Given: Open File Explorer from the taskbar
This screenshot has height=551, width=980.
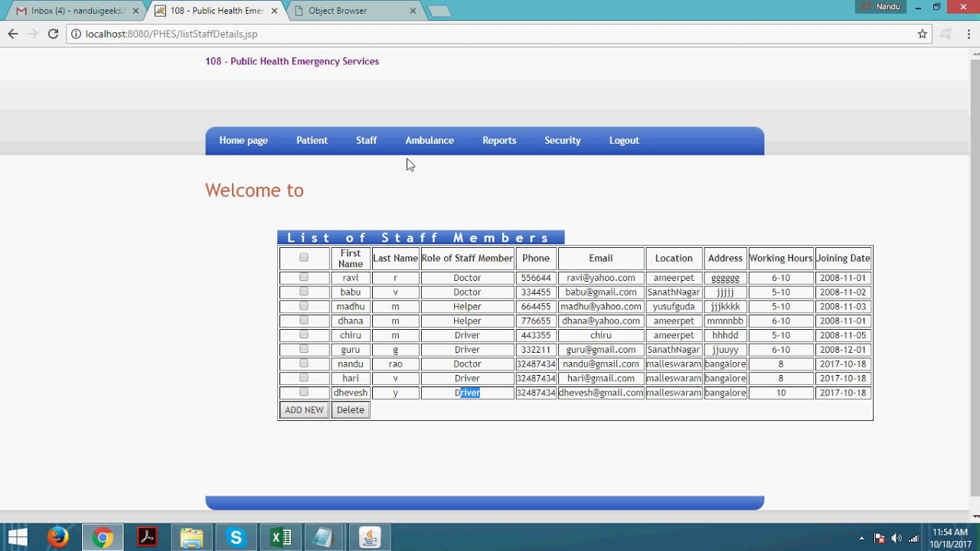Looking at the screenshot, I should point(191,538).
